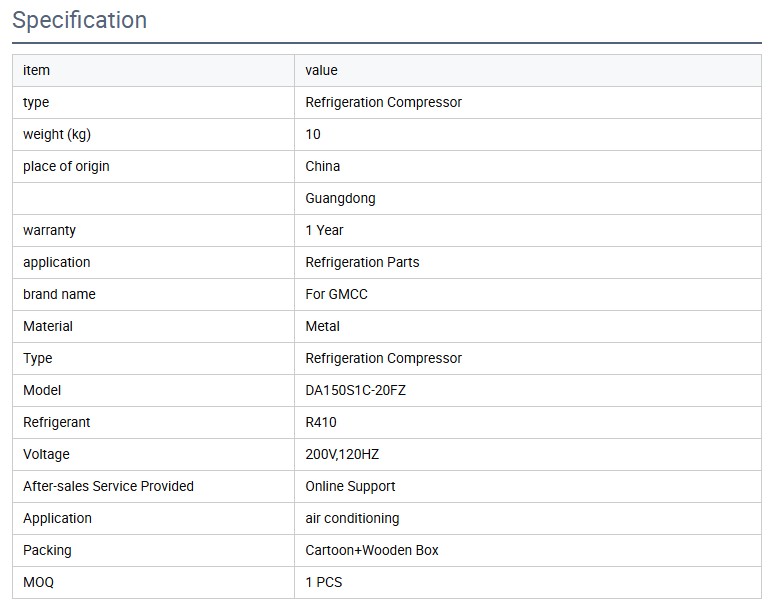Select model number DA150S1C-20FZ

pyautogui.click(x=355, y=390)
